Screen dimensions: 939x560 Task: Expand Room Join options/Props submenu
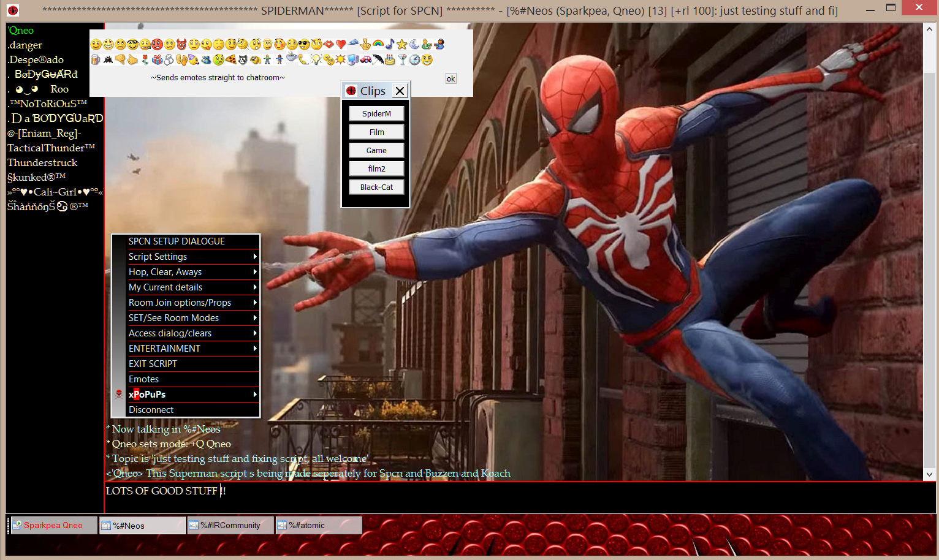click(x=192, y=303)
